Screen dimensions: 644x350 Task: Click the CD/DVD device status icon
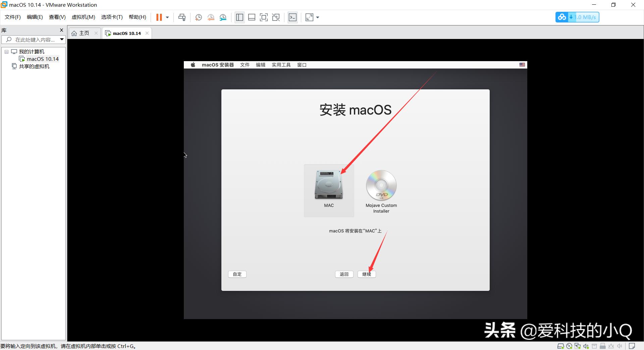(x=570, y=346)
